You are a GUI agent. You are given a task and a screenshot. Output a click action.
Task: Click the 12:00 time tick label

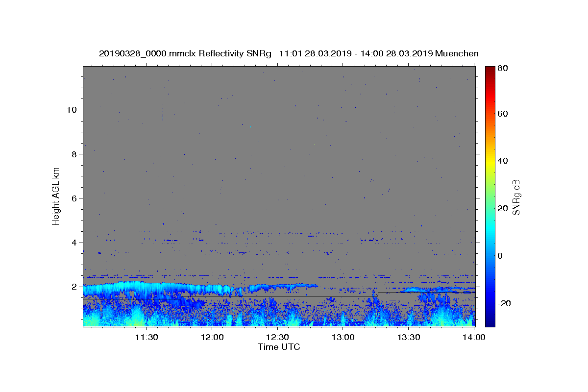click(213, 337)
